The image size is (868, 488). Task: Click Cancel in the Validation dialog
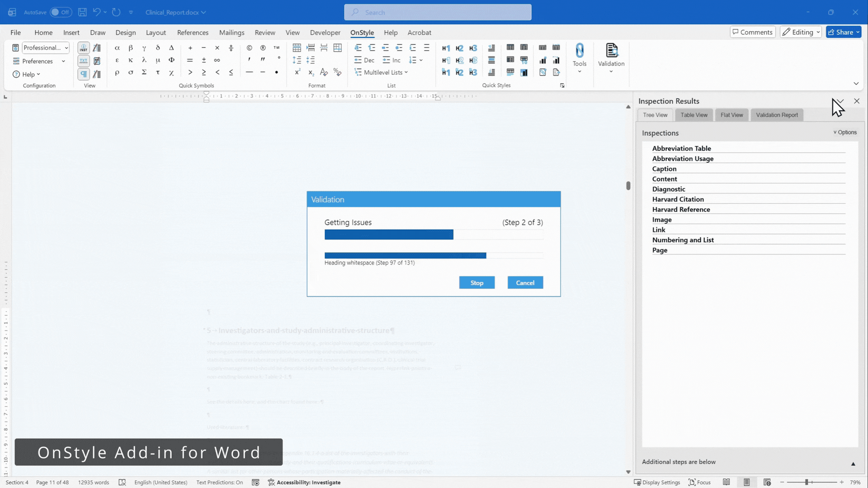(525, 283)
